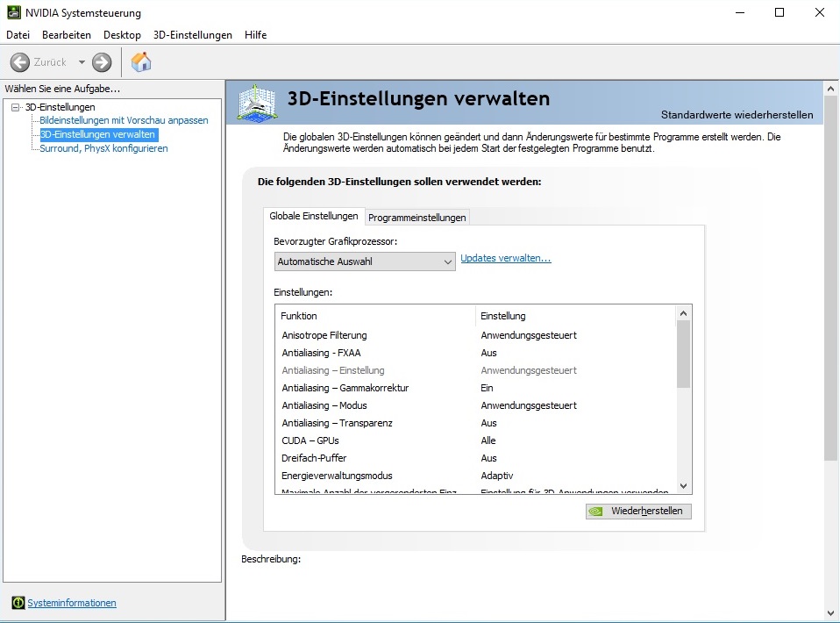Screen dimensions: 840x623
Task: Open the Bearbeiten menu
Action: coord(67,35)
